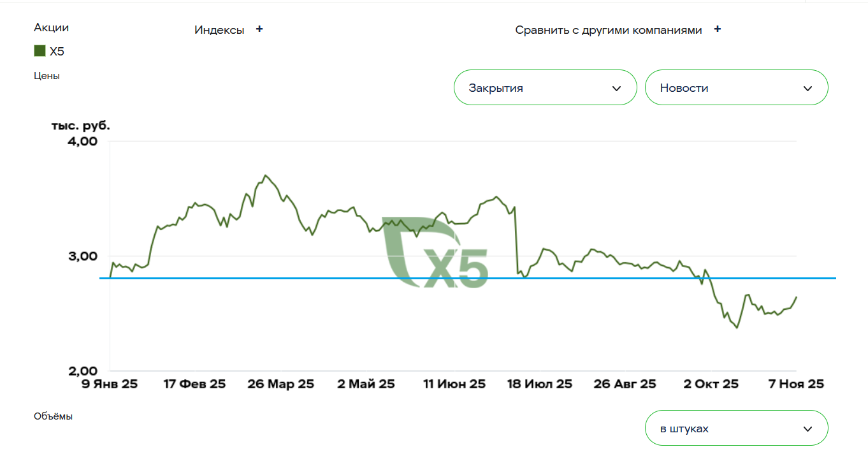Select the 26 Мар 25 axis date
The height and width of the screenshot is (461, 868).
point(281,384)
